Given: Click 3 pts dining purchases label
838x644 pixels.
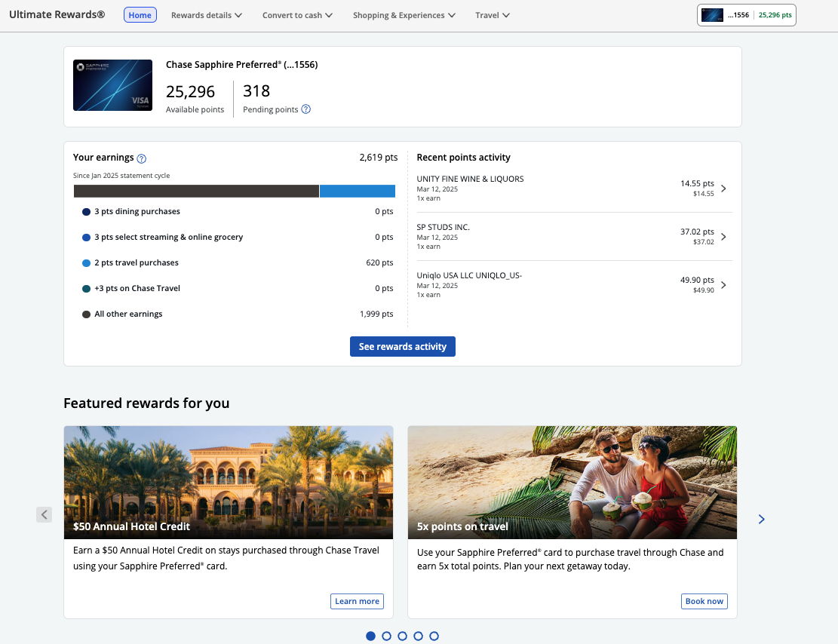Looking at the screenshot, I should (x=137, y=212).
